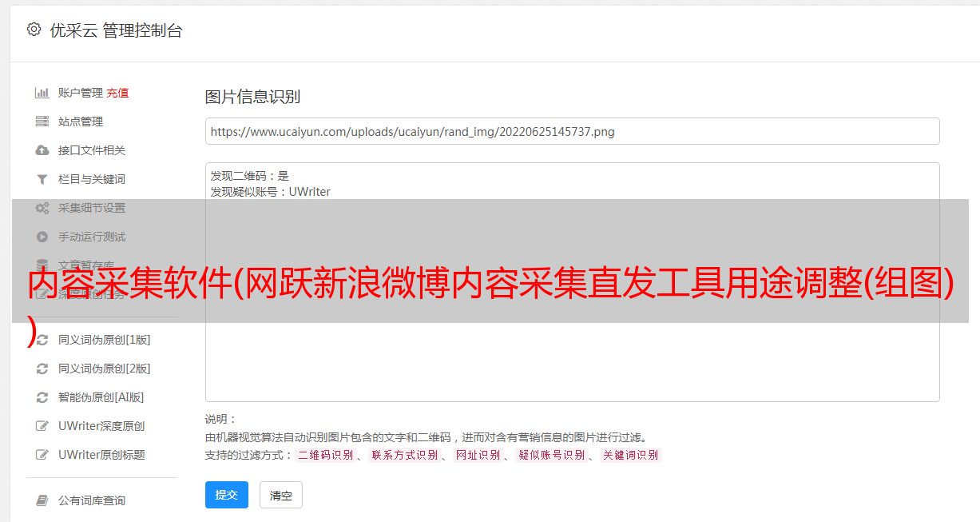The width and height of the screenshot is (980, 522).
Task: Open the 采集细节设置 menu item
Action: tap(92, 208)
